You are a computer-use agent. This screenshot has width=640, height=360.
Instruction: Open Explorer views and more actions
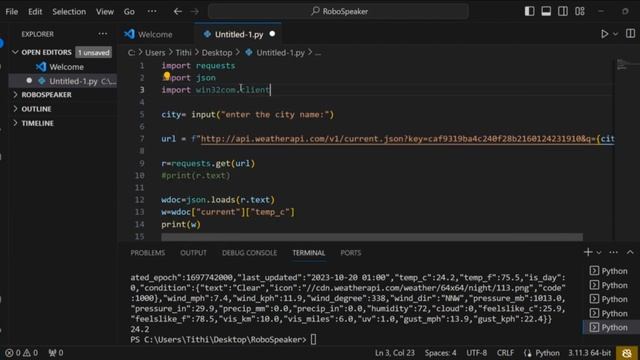[102, 34]
